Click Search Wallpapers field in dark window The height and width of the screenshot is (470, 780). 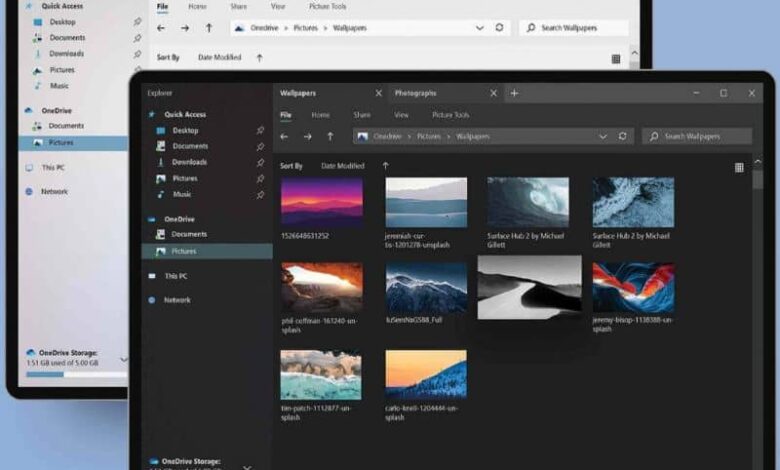(x=697, y=136)
